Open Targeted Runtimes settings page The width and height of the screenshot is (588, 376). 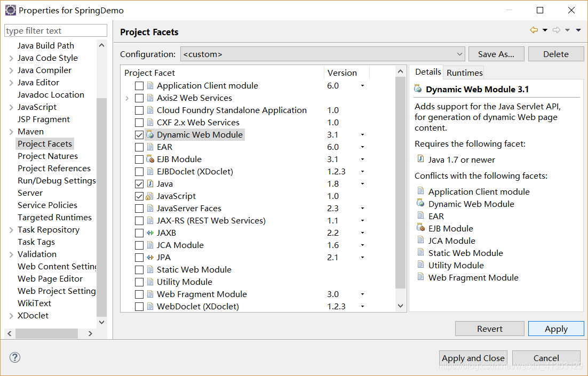(x=54, y=218)
